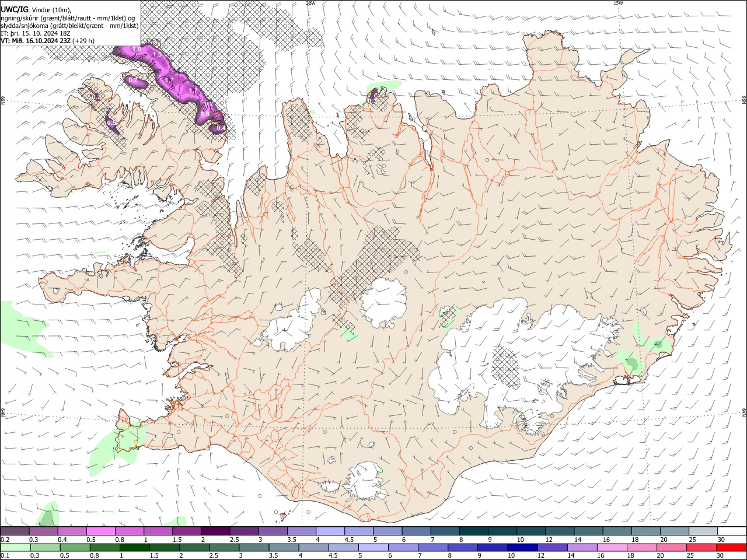Click the violet rain swatch at 12
Screen dimensions: 747x560
(552, 547)
